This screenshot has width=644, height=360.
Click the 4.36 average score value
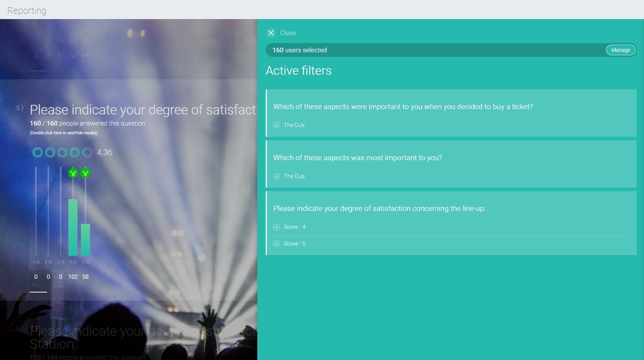[105, 152]
